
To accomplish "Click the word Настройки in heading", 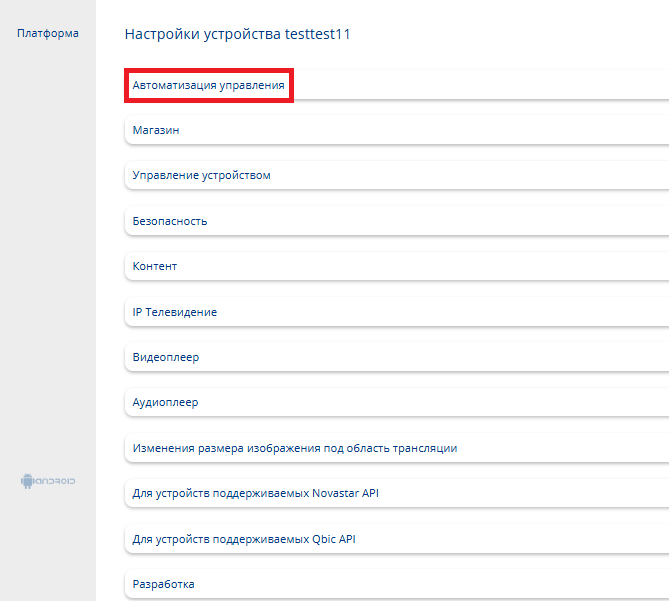I will point(157,34).
